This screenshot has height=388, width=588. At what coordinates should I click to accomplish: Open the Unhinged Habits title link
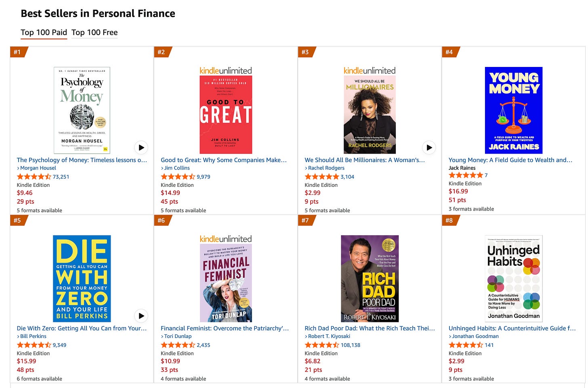(x=512, y=328)
